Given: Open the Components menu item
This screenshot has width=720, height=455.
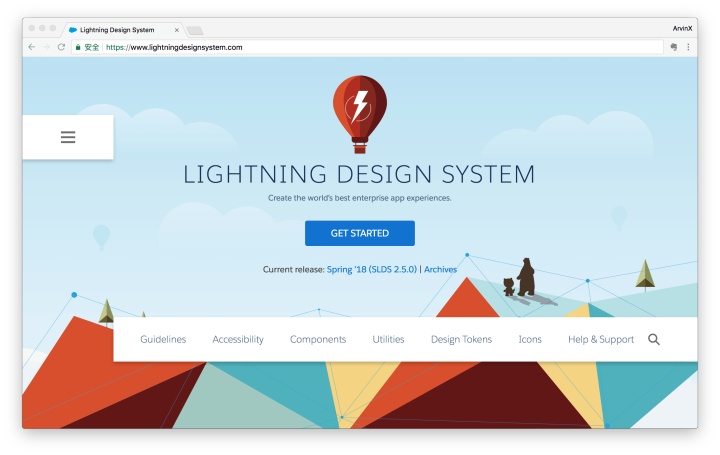Looking at the screenshot, I should pos(318,339).
